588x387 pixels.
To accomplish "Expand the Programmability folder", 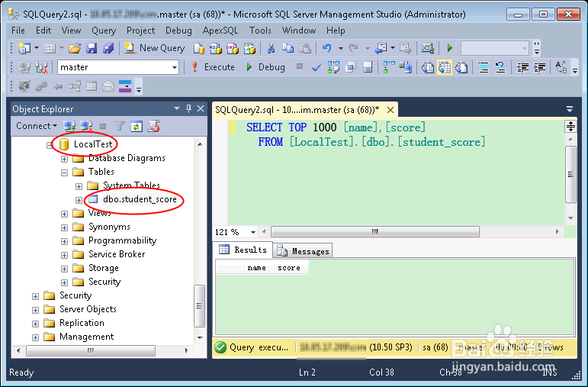I will tap(65, 241).
